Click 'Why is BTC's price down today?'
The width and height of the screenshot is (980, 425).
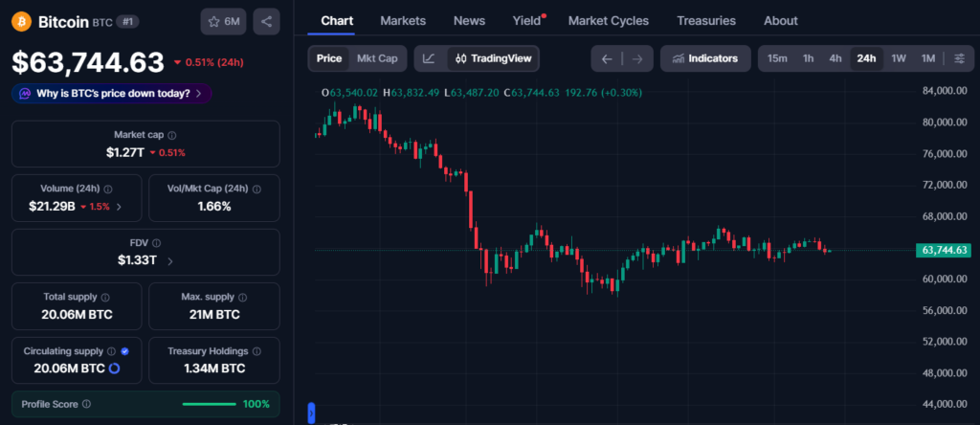click(x=113, y=94)
